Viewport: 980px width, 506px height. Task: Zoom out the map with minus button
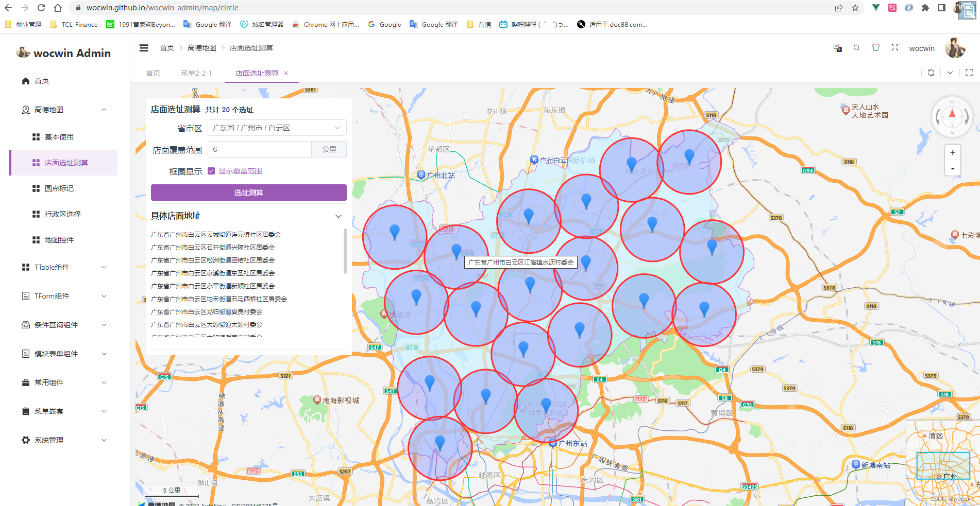tap(953, 168)
